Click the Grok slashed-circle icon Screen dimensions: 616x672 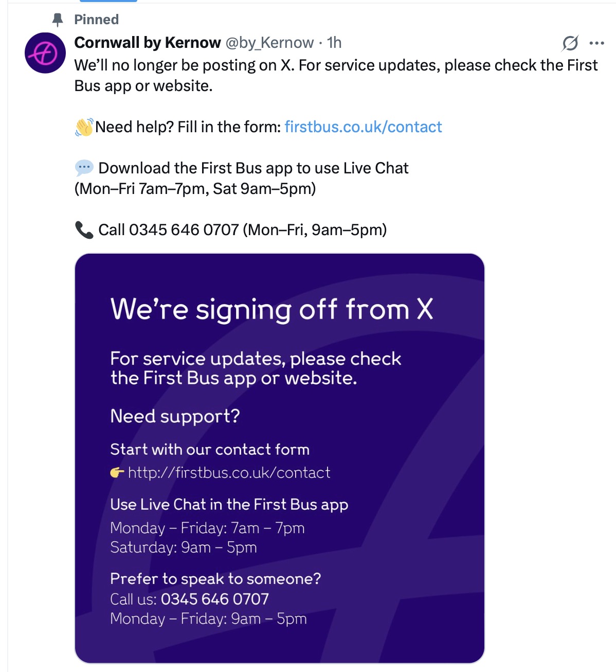pos(570,43)
